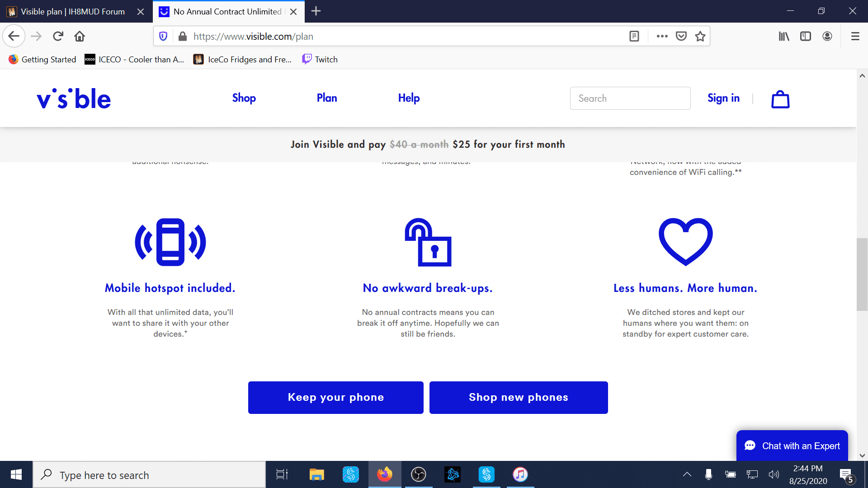868x488 pixels.
Task: Click the unlocked padlock icon
Action: coord(428,242)
